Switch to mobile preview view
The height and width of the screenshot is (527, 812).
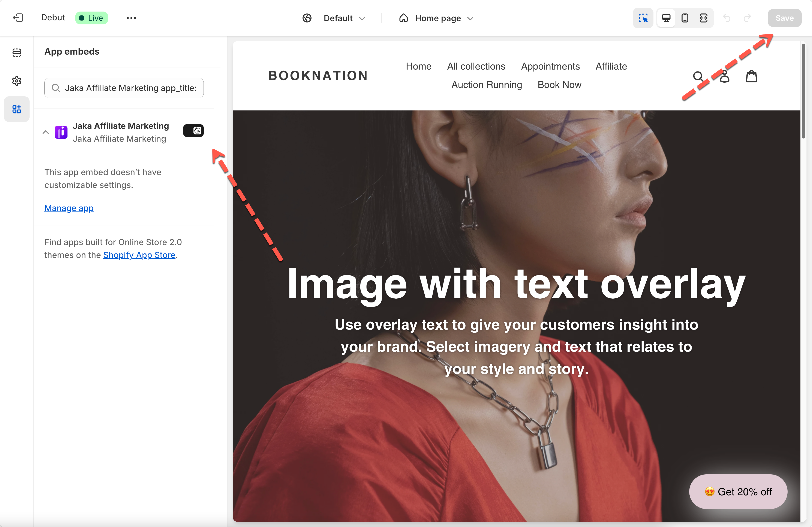coord(685,18)
